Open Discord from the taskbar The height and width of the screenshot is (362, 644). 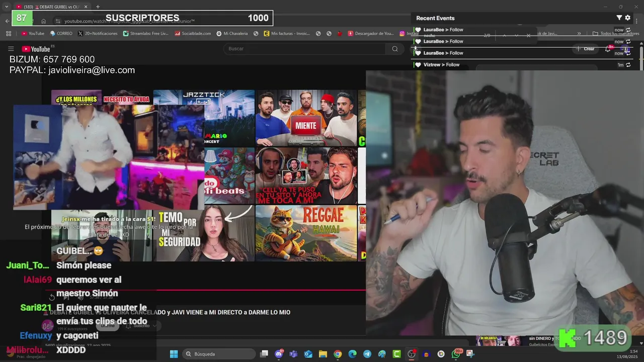pyautogui.click(x=279, y=354)
